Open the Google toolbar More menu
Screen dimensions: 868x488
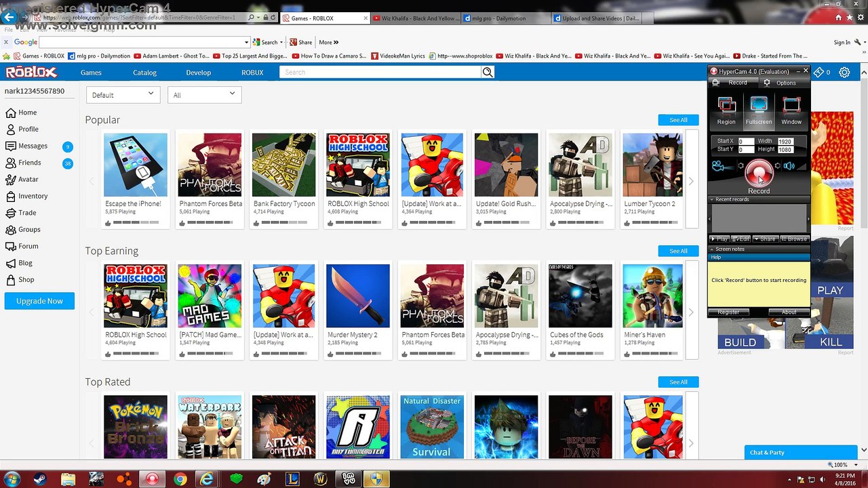(328, 42)
